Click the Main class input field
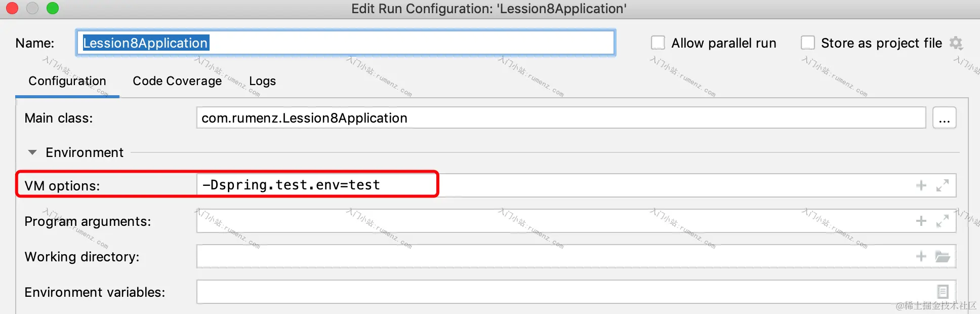Screen dimensions: 980x314 (561, 117)
